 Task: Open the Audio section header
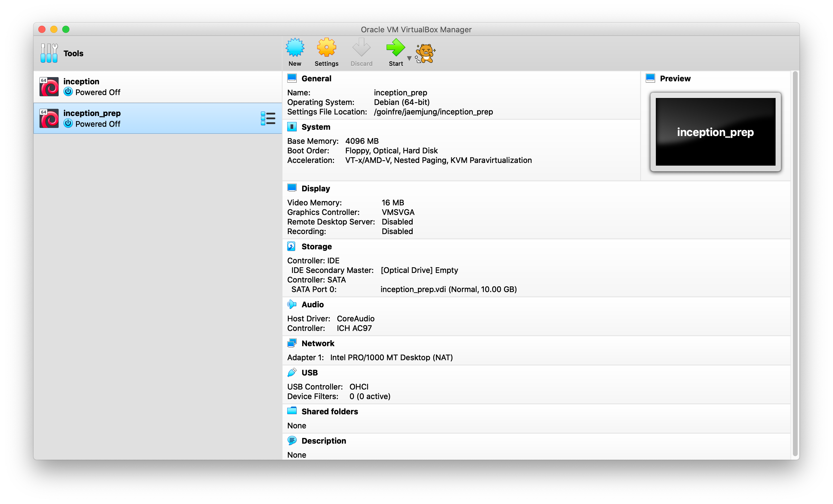[312, 305]
